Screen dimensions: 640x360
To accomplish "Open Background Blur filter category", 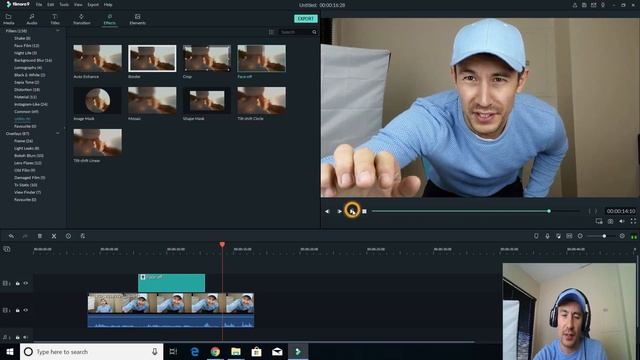I will 33,60.
